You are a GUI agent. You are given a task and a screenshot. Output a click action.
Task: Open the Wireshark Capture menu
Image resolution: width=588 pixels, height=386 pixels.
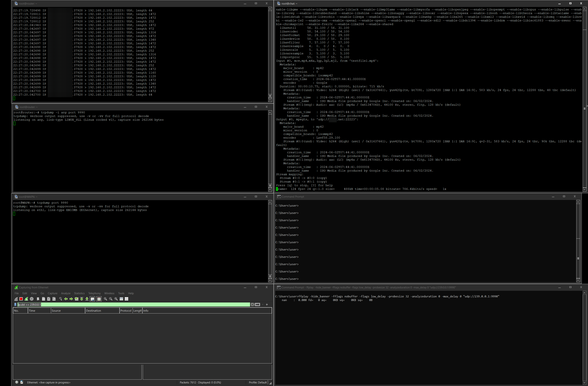point(52,293)
